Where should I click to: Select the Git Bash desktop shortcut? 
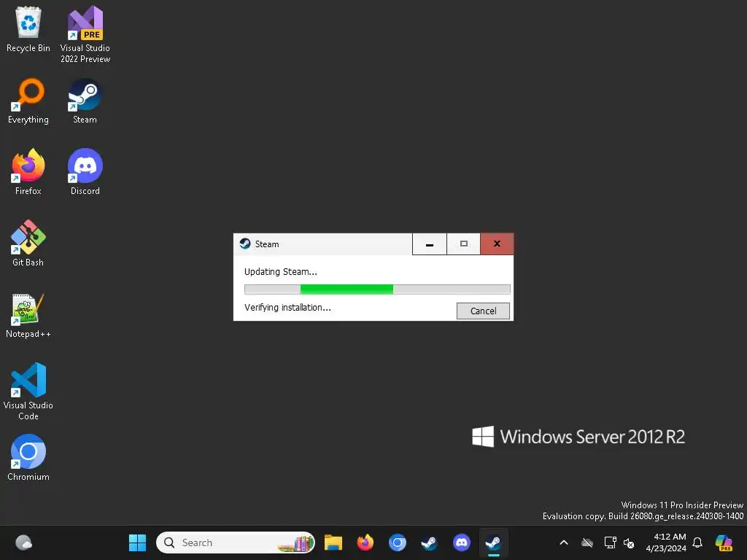click(x=28, y=244)
